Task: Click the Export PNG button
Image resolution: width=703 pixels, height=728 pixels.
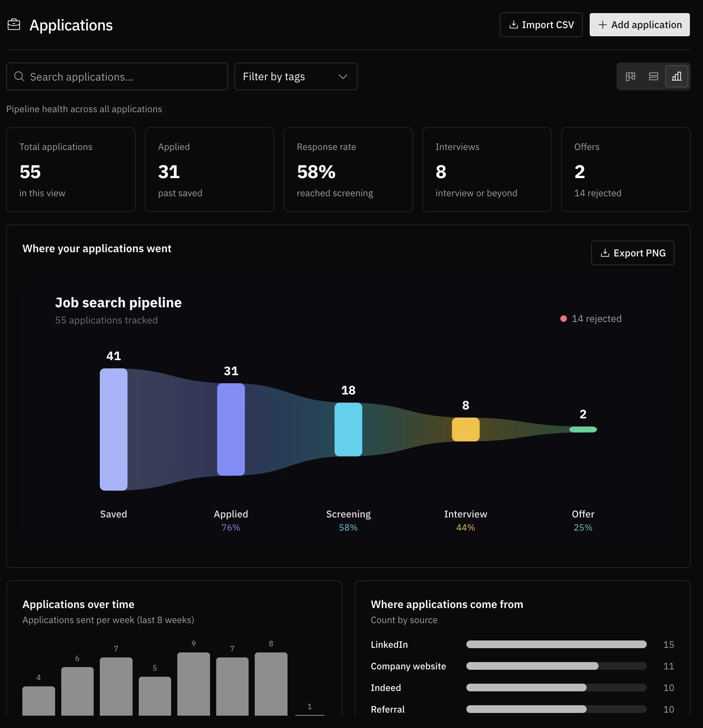Action: (x=633, y=253)
